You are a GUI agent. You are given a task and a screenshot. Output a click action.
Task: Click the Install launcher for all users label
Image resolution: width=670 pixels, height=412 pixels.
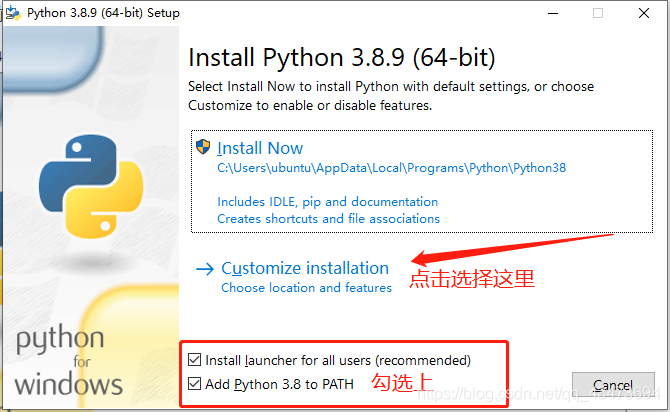(x=338, y=360)
